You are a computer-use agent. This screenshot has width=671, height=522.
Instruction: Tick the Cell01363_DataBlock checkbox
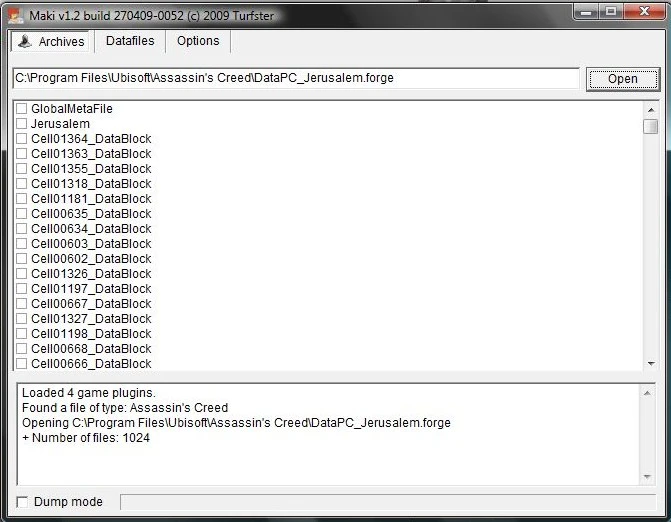(21, 154)
